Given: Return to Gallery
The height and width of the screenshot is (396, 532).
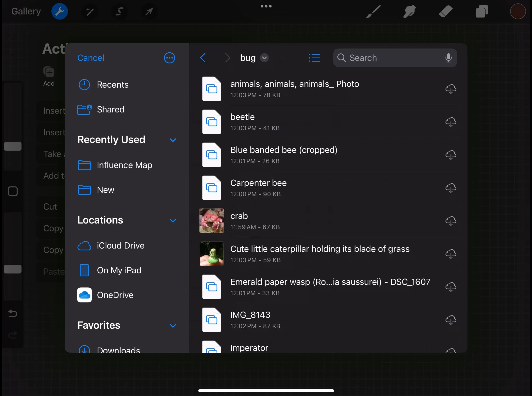Looking at the screenshot, I should [26, 11].
